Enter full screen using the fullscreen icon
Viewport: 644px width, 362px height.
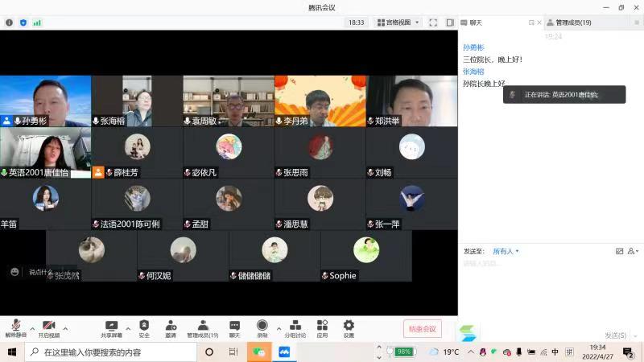pos(433,23)
